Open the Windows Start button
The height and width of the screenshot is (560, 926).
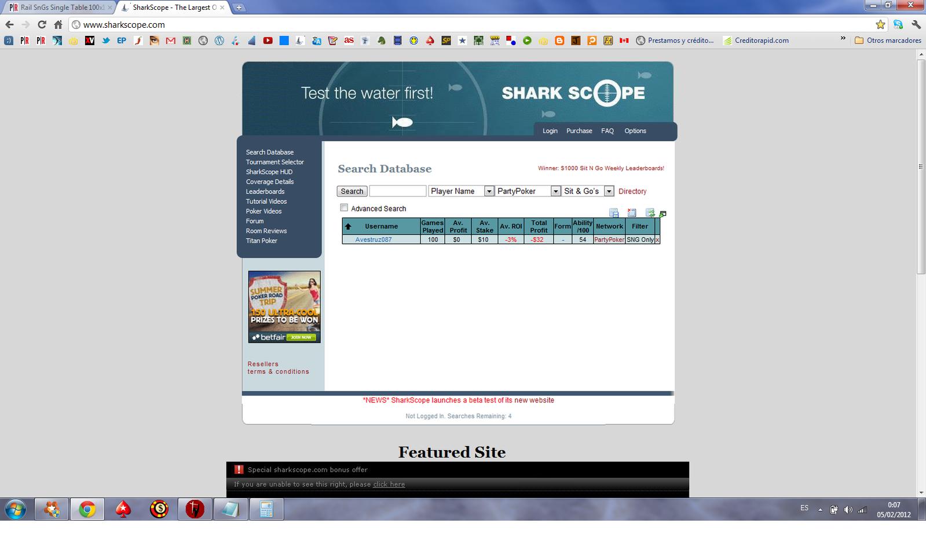[x=16, y=510]
